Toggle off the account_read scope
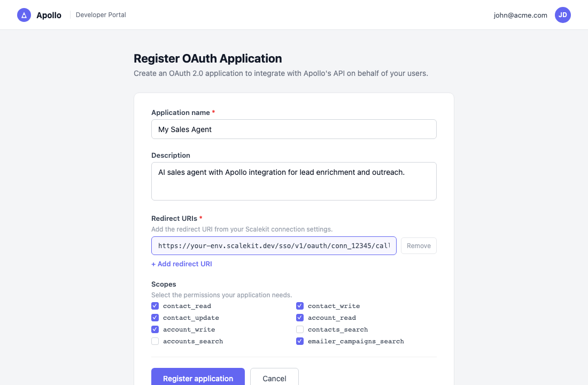 (300, 318)
